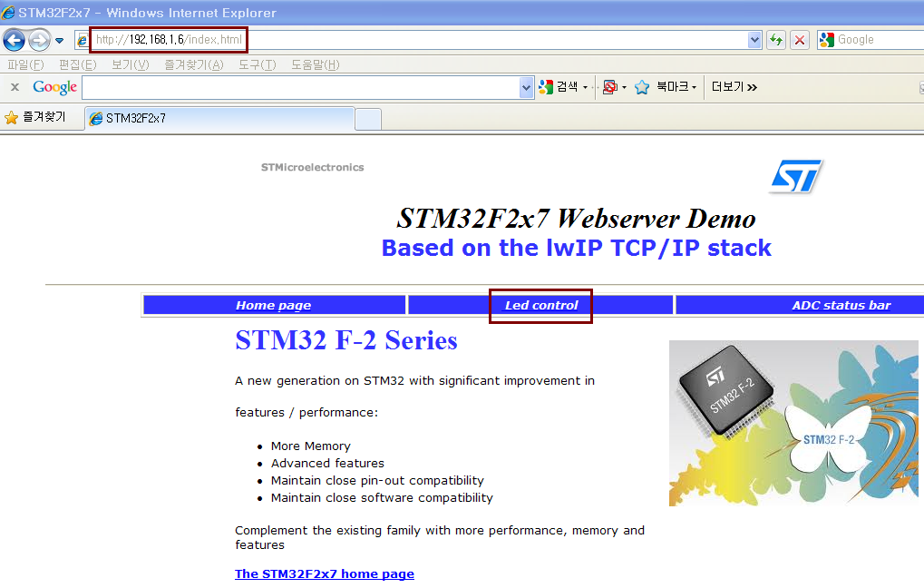Click the 북마크 star icon
The image size is (924, 588).
[x=642, y=87]
